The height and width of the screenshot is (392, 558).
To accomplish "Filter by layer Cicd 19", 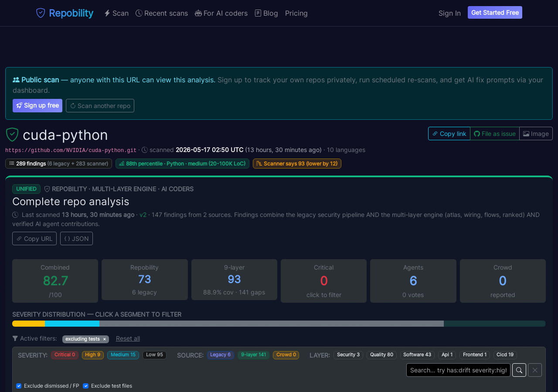I will tap(505, 355).
